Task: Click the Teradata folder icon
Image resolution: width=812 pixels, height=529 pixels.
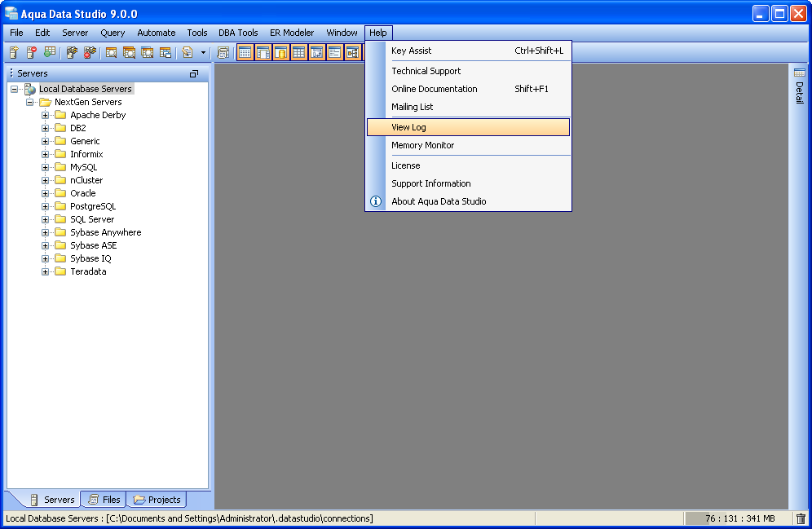Action: (x=60, y=271)
